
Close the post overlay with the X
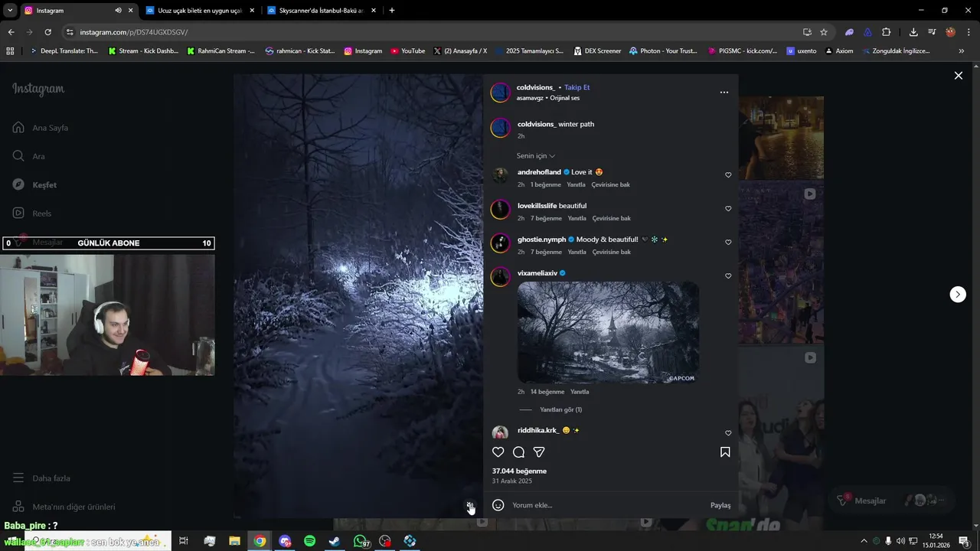click(958, 76)
